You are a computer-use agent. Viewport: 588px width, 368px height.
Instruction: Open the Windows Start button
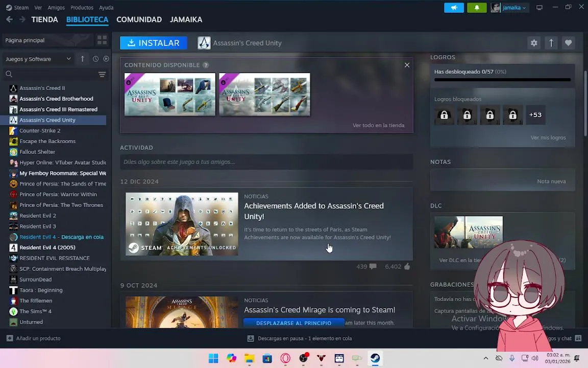tap(213, 358)
